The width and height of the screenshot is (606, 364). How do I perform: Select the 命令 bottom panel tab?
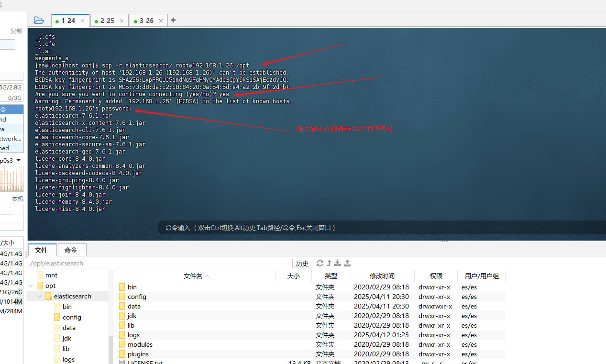tap(71, 250)
